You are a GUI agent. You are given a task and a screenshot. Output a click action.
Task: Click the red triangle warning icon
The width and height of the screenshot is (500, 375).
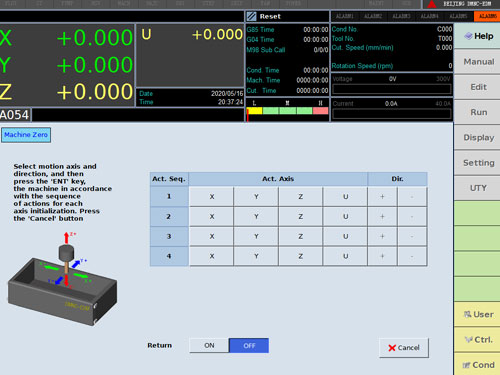(432, 4)
